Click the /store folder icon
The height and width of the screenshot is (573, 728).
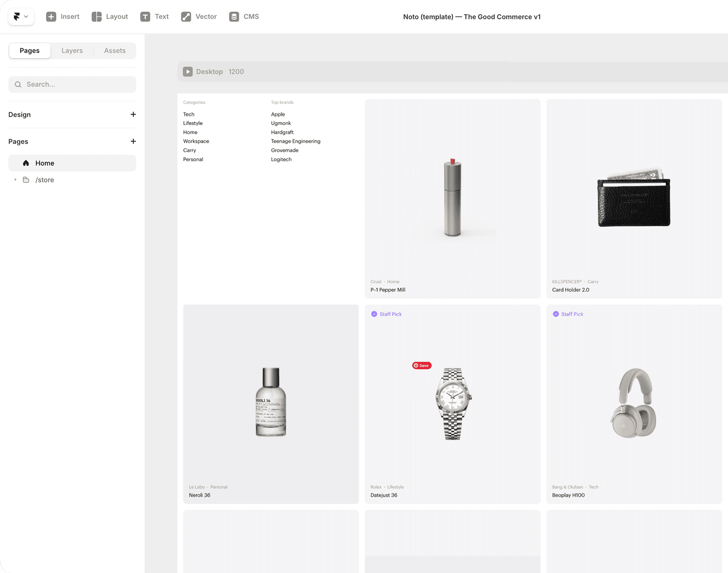tap(26, 180)
